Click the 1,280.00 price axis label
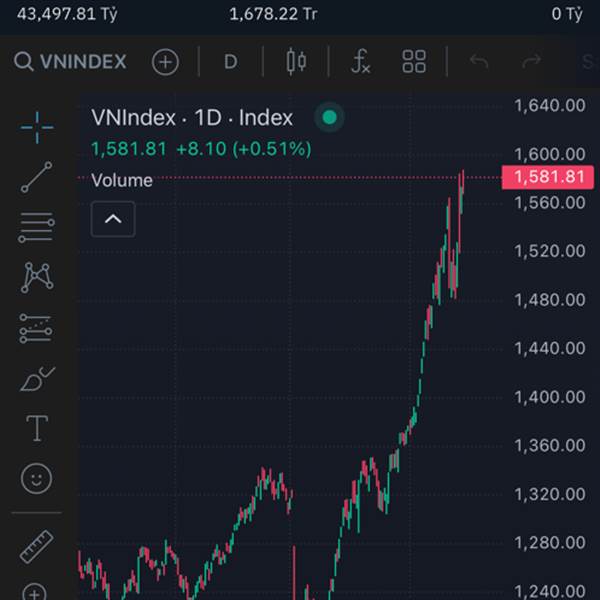This screenshot has height=600, width=600. click(550, 543)
